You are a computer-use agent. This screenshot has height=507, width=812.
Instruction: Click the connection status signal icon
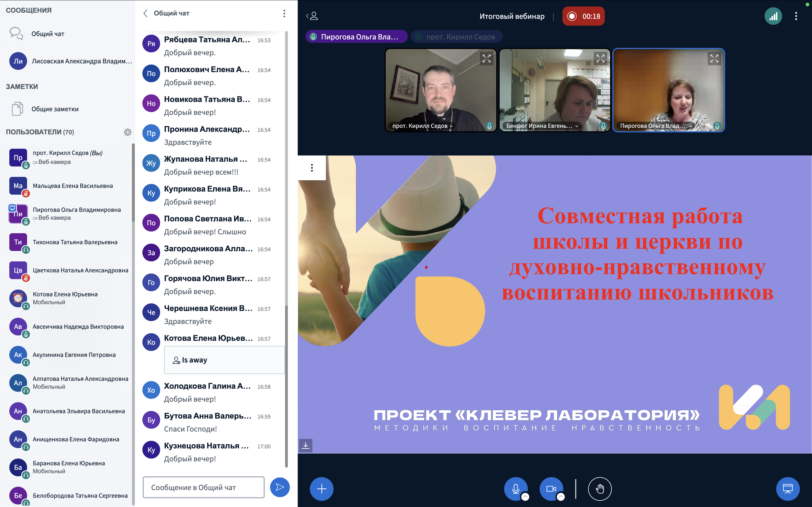(773, 16)
